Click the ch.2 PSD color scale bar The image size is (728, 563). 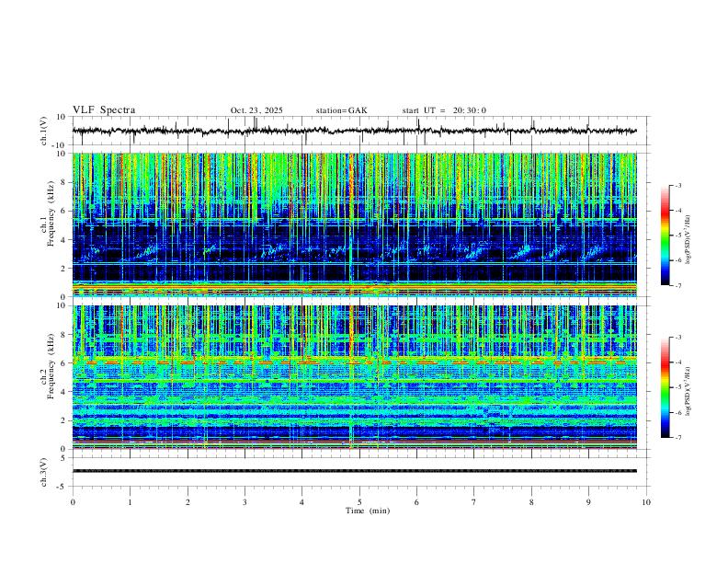pos(665,387)
